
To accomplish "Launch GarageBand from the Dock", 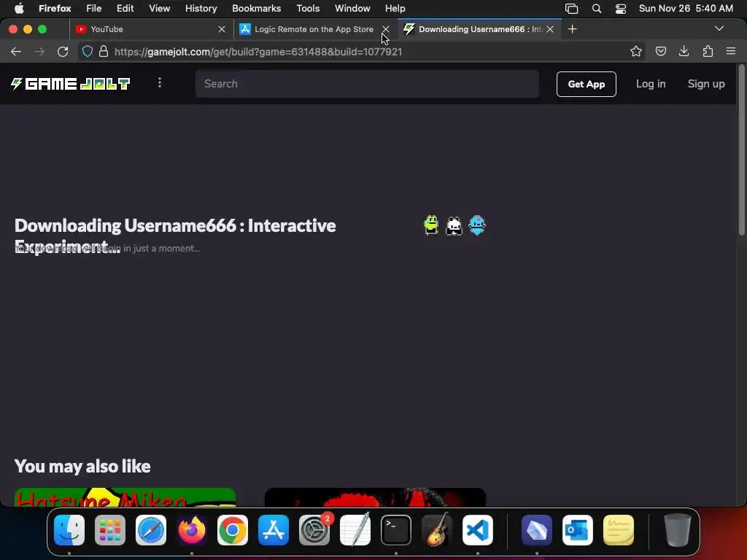I will pyautogui.click(x=437, y=530).
